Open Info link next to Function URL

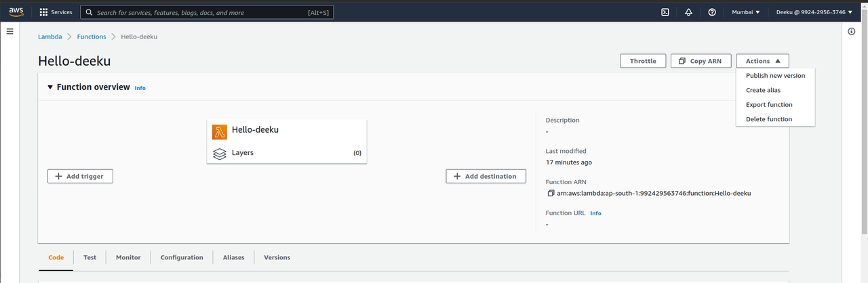[x=595, y=213]
